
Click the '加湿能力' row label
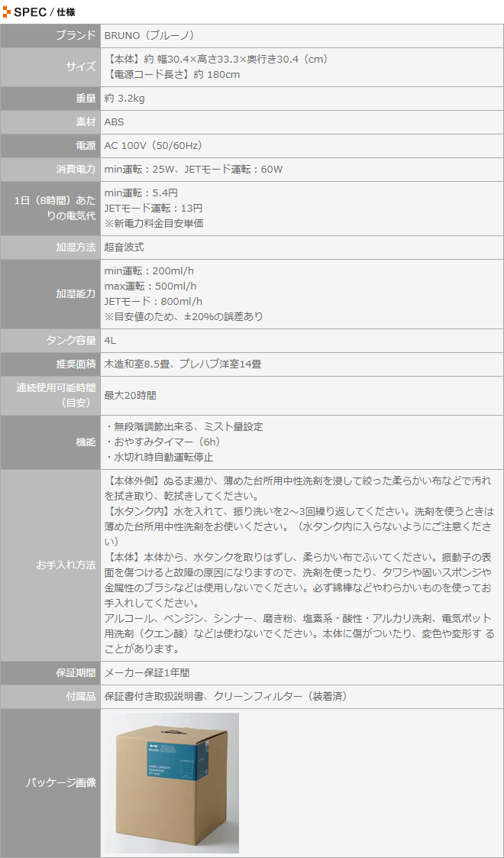tap(76, 294)
